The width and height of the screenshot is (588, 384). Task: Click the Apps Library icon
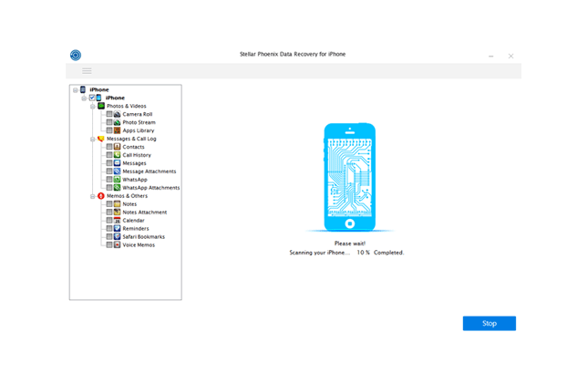click(x=118, y=130)
